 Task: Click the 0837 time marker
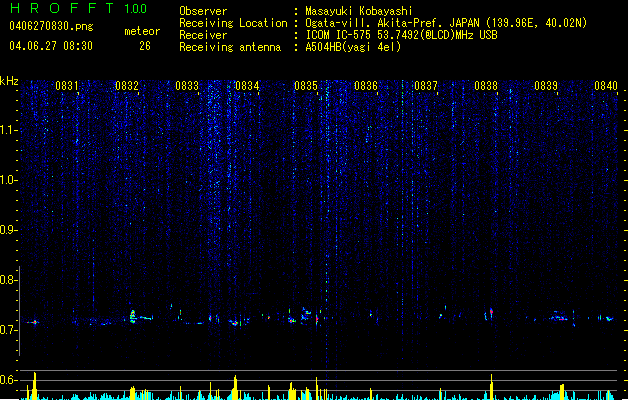pos(426,86)
